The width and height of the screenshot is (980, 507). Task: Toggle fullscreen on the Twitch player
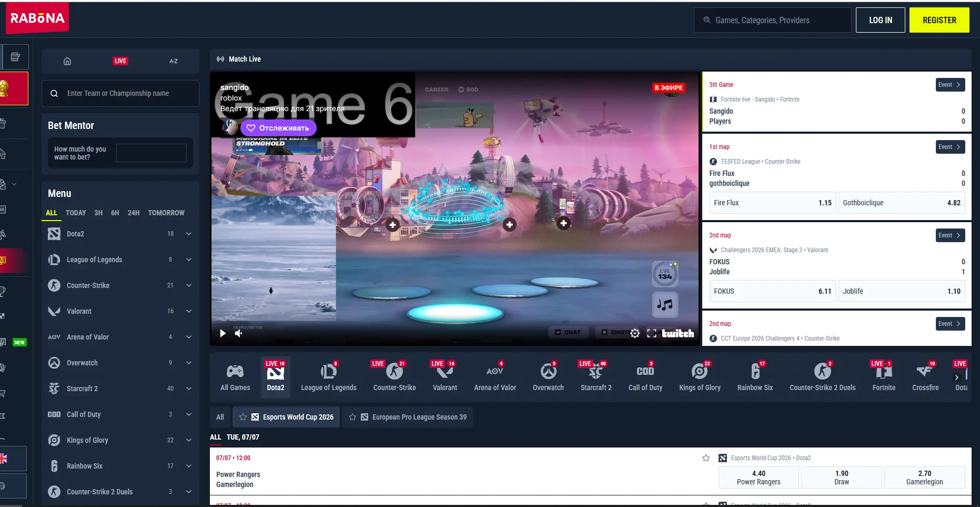tap(651, 333)
